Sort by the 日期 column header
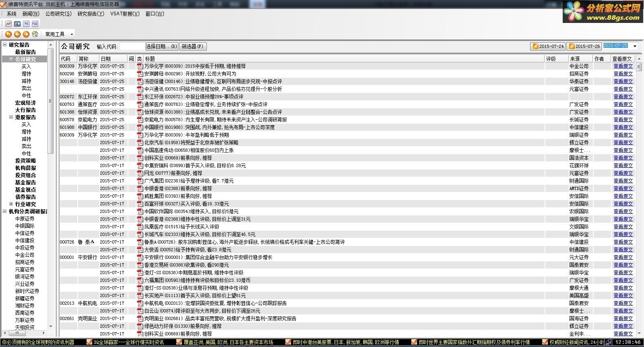 [114, 59]
